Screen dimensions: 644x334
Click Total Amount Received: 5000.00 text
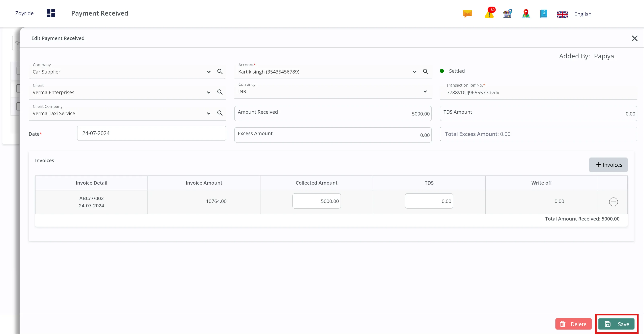582,219
